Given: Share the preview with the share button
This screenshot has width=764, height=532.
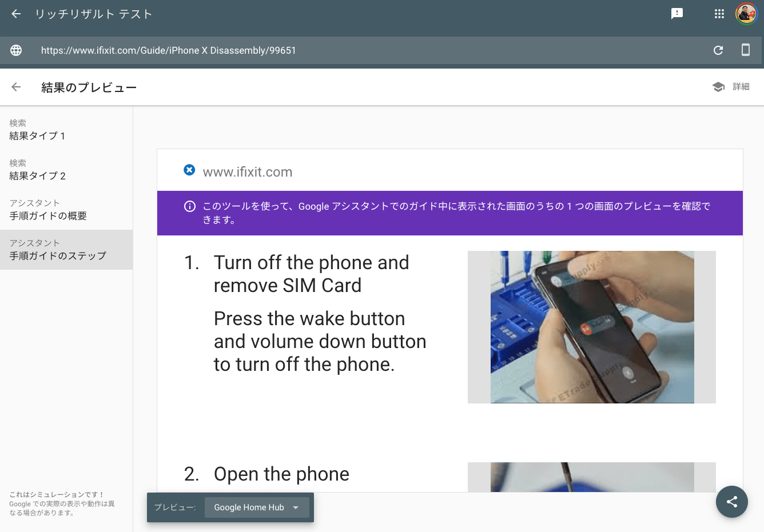Looking at the screenshot, I should (x=732, y=502).
